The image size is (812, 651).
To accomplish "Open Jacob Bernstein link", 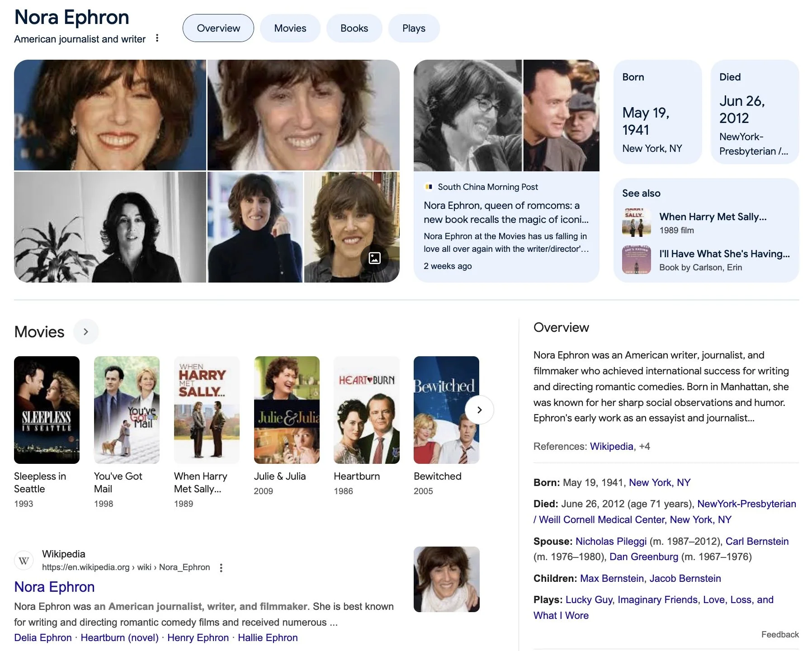I will point(685,578).
